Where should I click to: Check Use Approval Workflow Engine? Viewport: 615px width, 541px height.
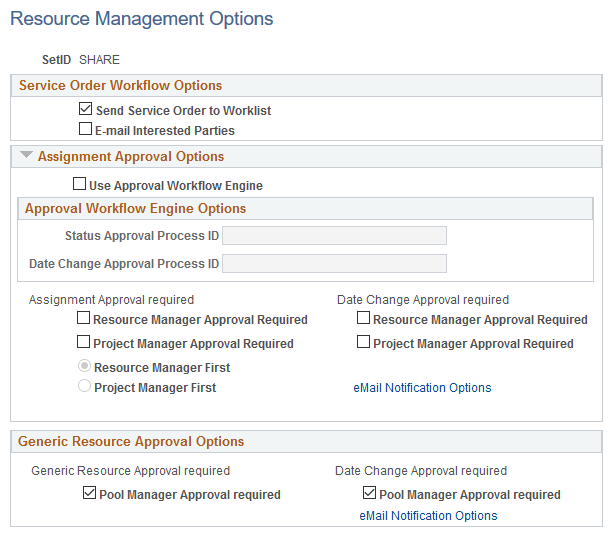(79, 185)
